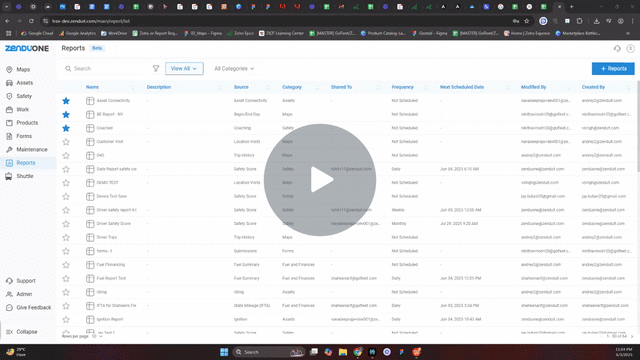Bookmark this page with the star icon
Viewport: 640px width, 360px height.
point(527,21)
